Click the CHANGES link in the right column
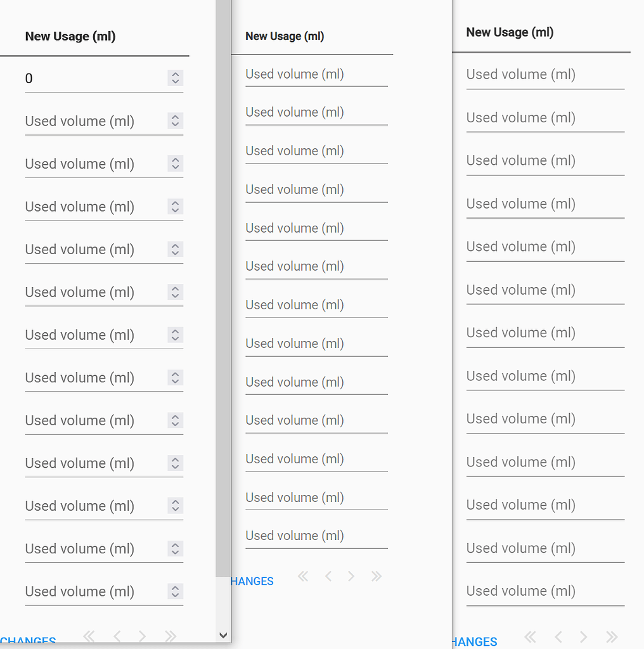Image resolution: width=644 pixels, height=649 pixels. pyautogui.click(x=474, y=641)
